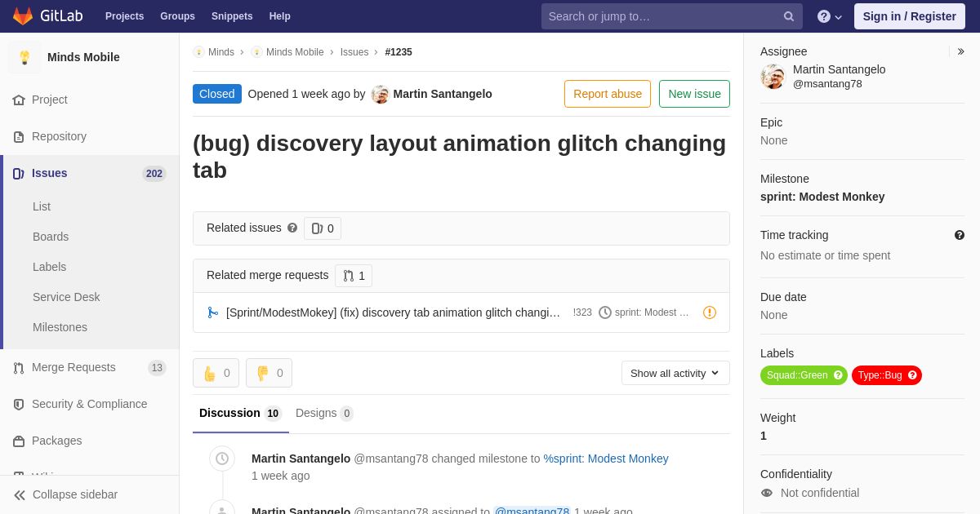Open assignee Martin Santangelo in right sidebar

[x=839, y=69]
